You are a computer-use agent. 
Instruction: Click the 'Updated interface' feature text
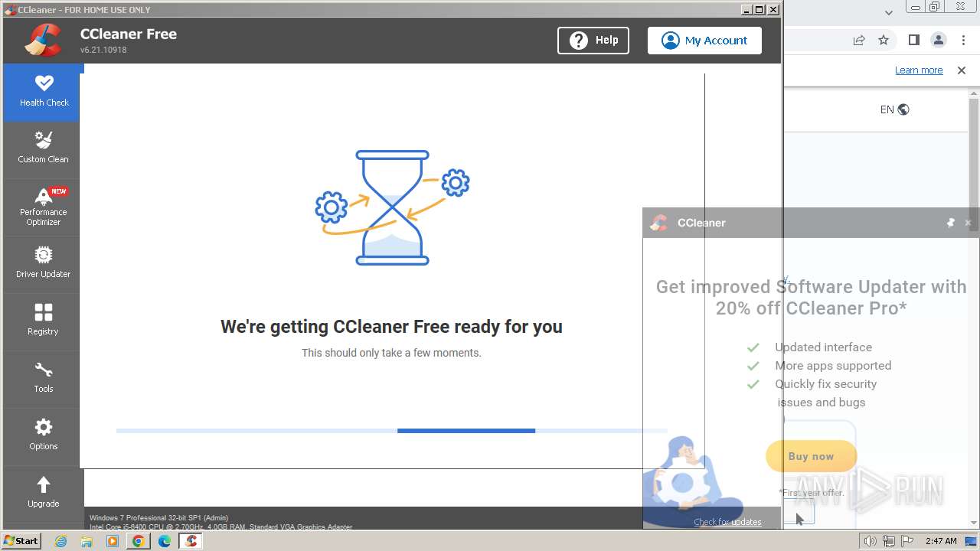pos(823,347)
